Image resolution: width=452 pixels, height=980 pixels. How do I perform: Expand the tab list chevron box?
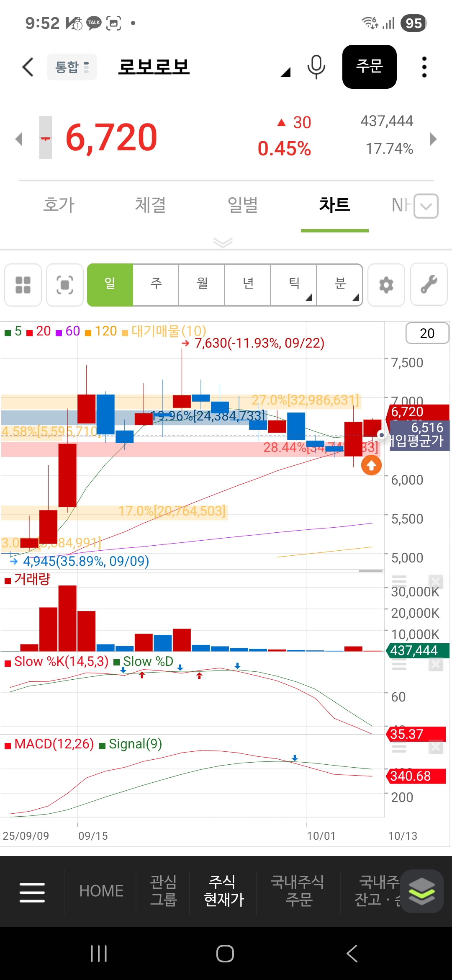coord(426,206)
